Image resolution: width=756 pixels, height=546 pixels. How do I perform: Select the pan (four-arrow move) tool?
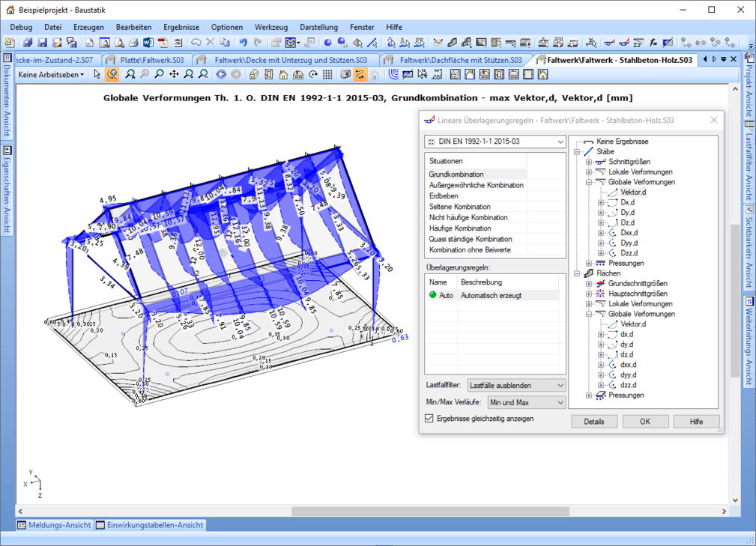coord(174,74)
